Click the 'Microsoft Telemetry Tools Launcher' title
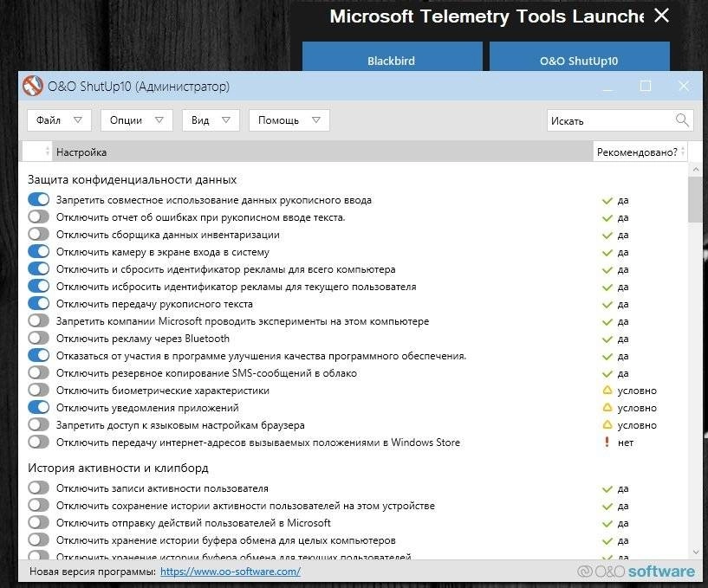The image size is (708, 588). coord(486,16)
